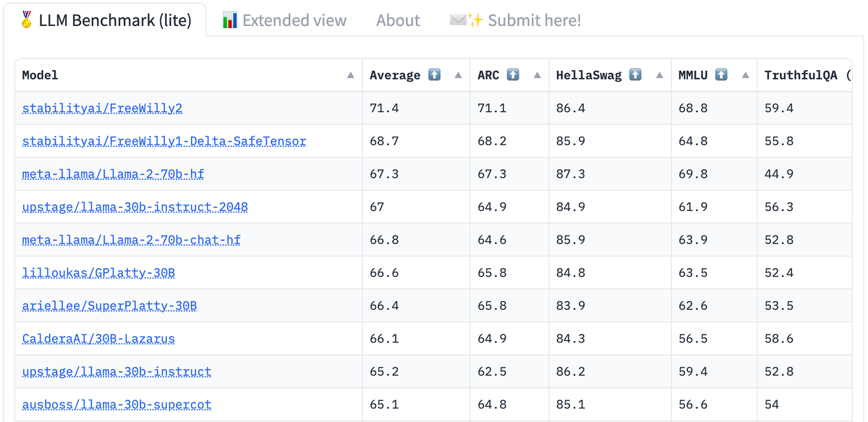
Task: Click the up-arrow icon beside Average
Action: pyautogui.click(x=434, y=75)
